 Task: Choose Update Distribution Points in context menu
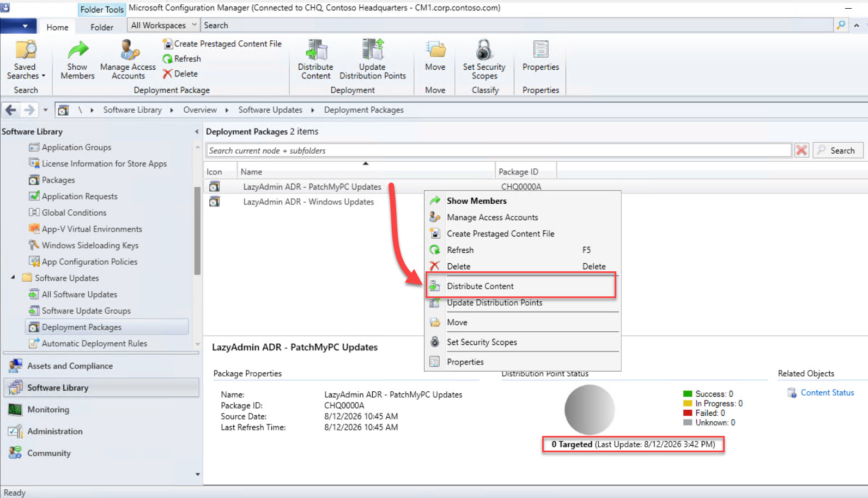point(523,303)
